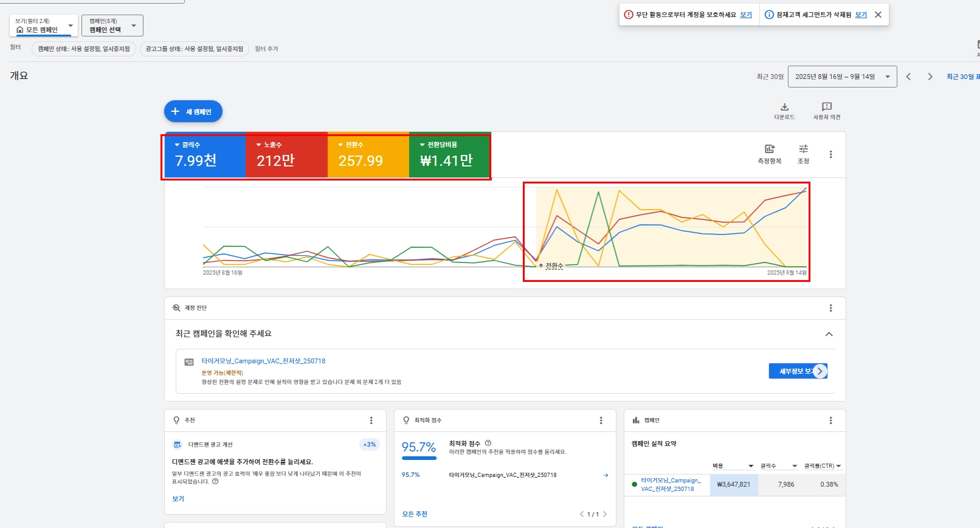Open the campaign selection (캠페인 선택) dropdown
This screenshot has height=528, width=980.
coord(112,26)
